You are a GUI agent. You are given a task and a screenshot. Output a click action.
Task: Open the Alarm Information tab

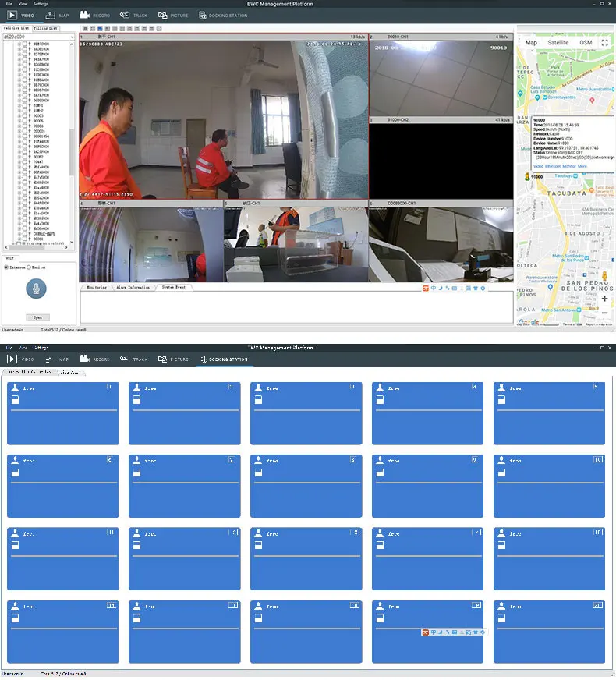coord(132,287)
